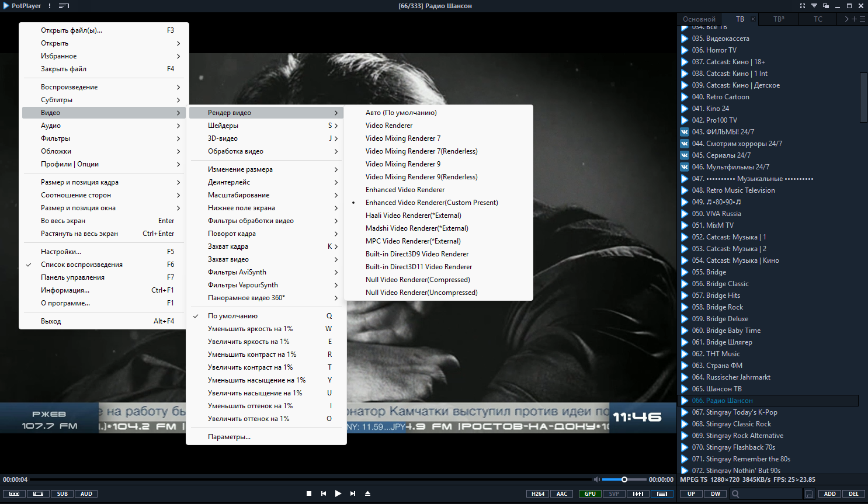Image resolution: width=868 pixels, height=504 pixels.
Task: Toggle the SVP button
Action: [614, 494]
